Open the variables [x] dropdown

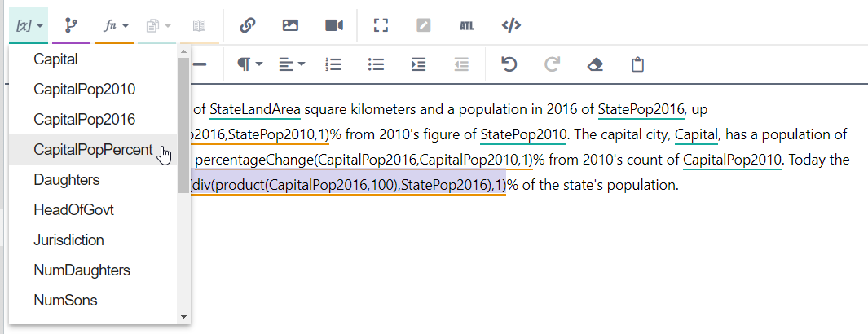[30, 25]
